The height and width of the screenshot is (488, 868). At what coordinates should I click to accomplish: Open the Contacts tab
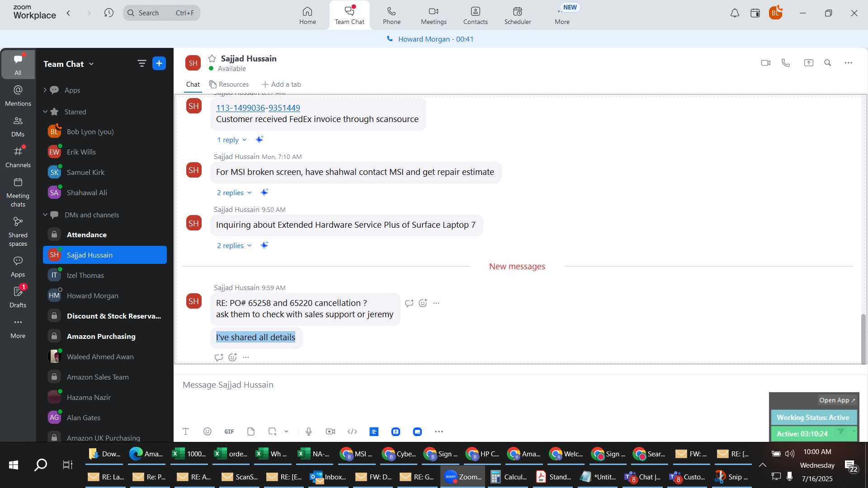tap(475, 15)
